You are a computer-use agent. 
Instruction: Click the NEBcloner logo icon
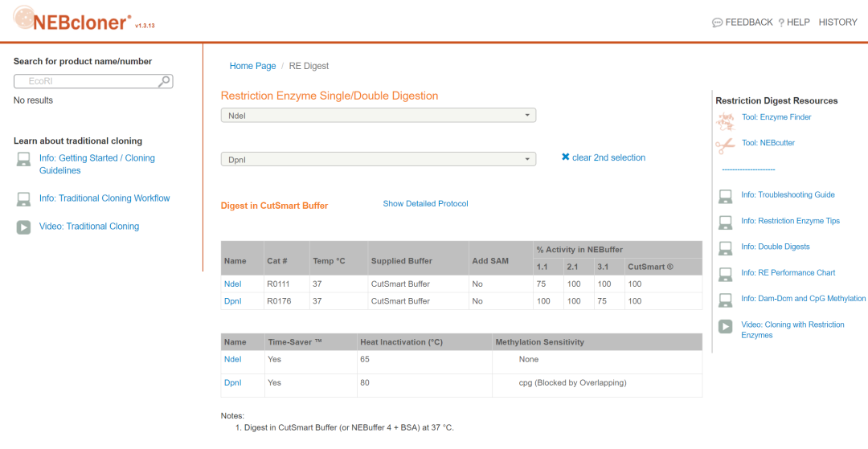click(24, 18)
